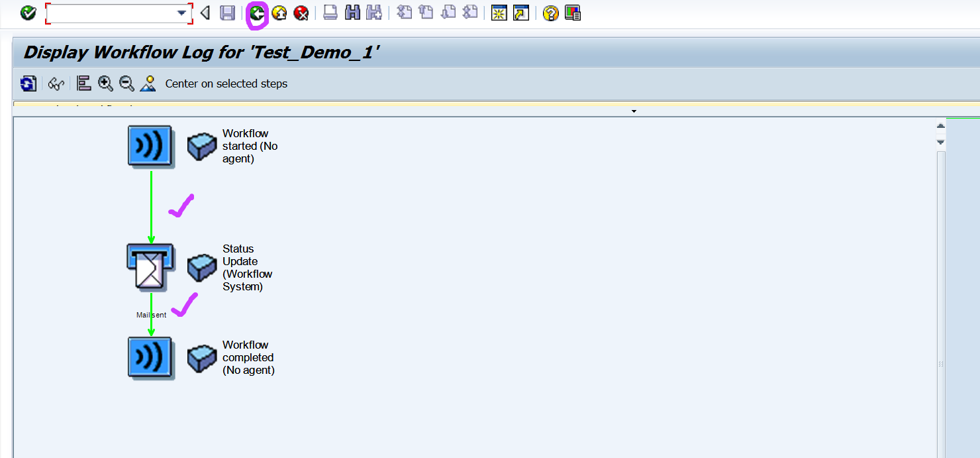Open the Help question mark icon
Viewport: 980px width, 458px height.
(549, 13)
